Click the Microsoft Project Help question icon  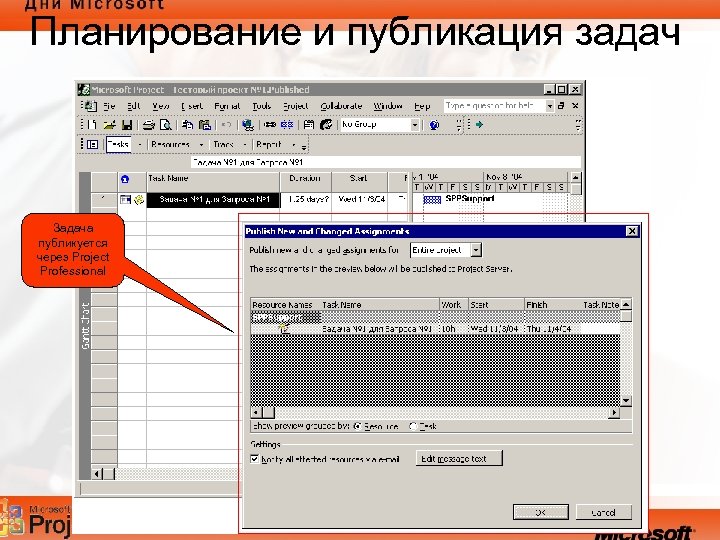434,124
